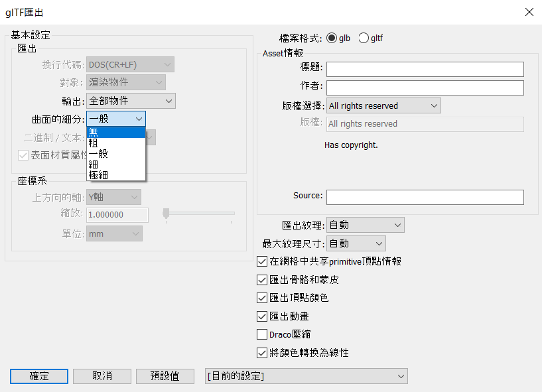Open the disabled 上方向的軸 Y軸 dropdown
This screenshot has height=392, width=542.
tap(113, 197)
